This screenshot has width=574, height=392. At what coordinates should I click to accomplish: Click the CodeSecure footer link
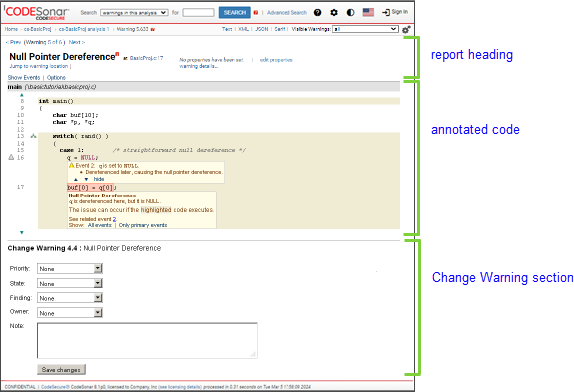[55, 387]
